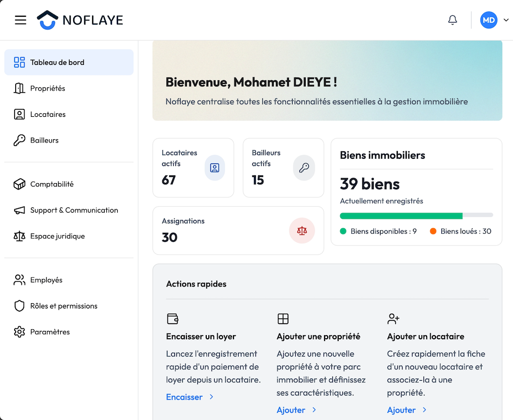Click the arrow beside Ajouter for locataire
Image resolution: width=513 pixels, height=420 pixels.
(425, 410)
